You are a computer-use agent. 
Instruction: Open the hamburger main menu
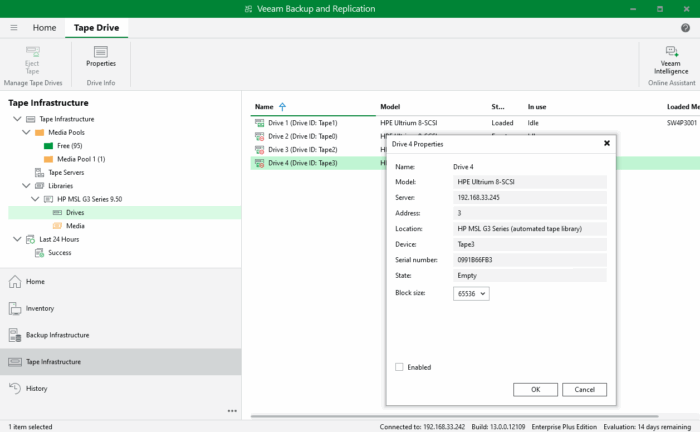pyautogui.click(x=14, y=28)
